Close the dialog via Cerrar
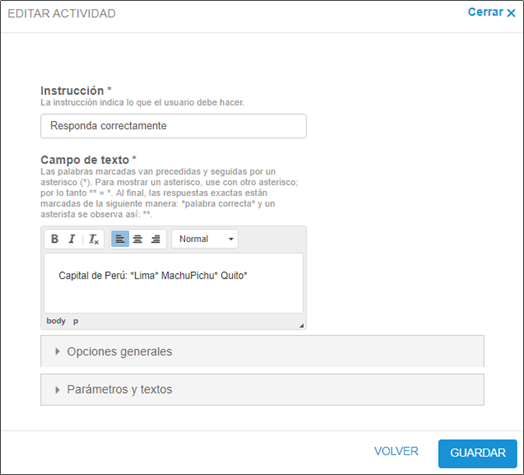524x475 pixels. point(491,12)
